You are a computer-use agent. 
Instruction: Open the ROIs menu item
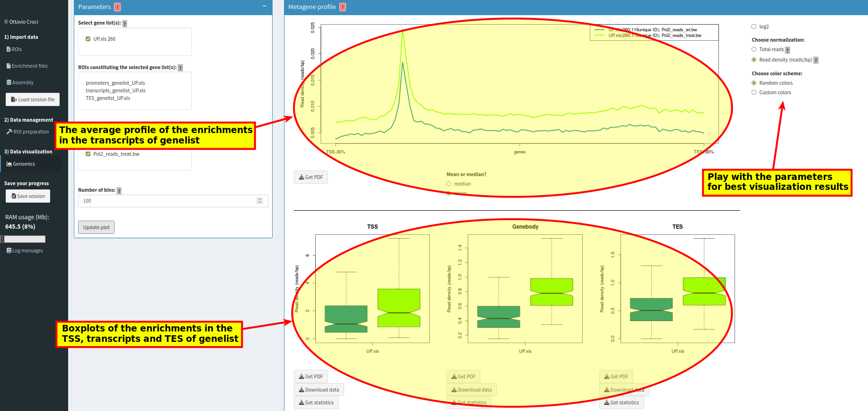click(x=14, y=49)
